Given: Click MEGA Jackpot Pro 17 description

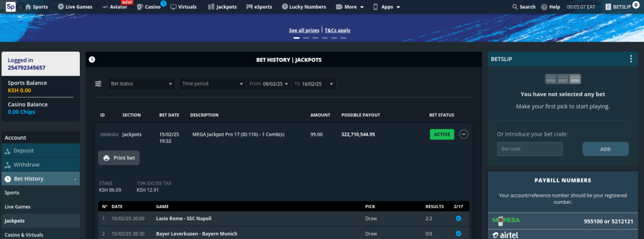Looking at the screenshot, I should (238, 135).
